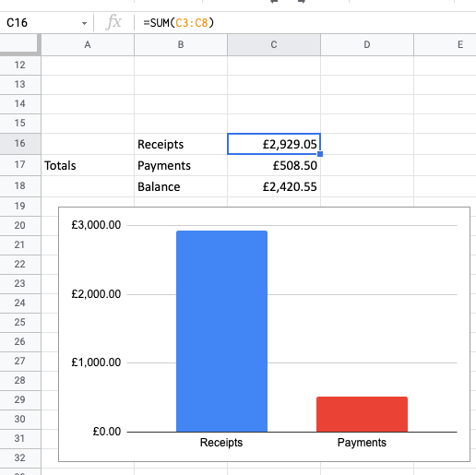This screenshot has height=475, width=476.
Task: Click the £3,000.00 axis label
Action: [96, 225]
